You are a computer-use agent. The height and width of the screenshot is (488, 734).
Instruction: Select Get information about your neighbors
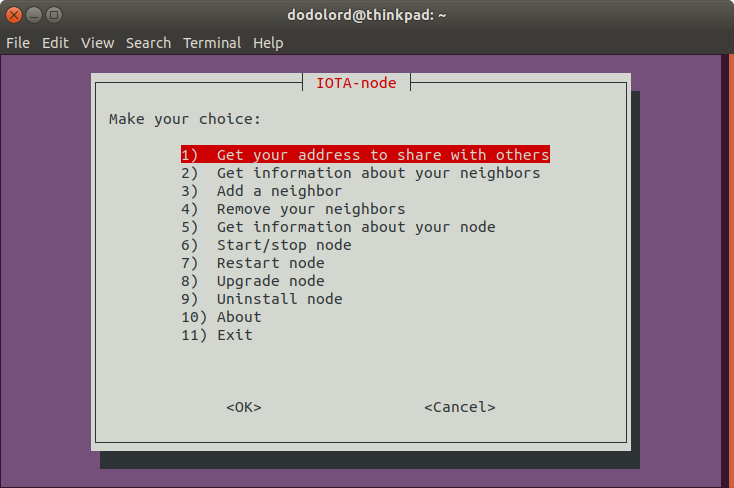(x=360, y=173)
